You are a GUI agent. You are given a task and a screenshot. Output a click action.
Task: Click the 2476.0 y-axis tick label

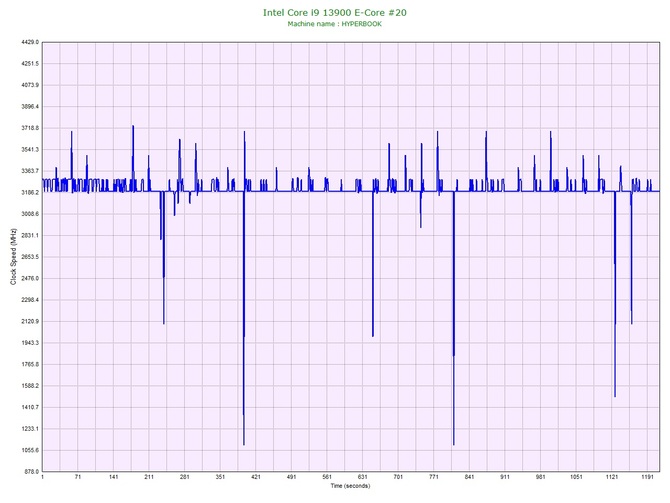pos(30,278)
